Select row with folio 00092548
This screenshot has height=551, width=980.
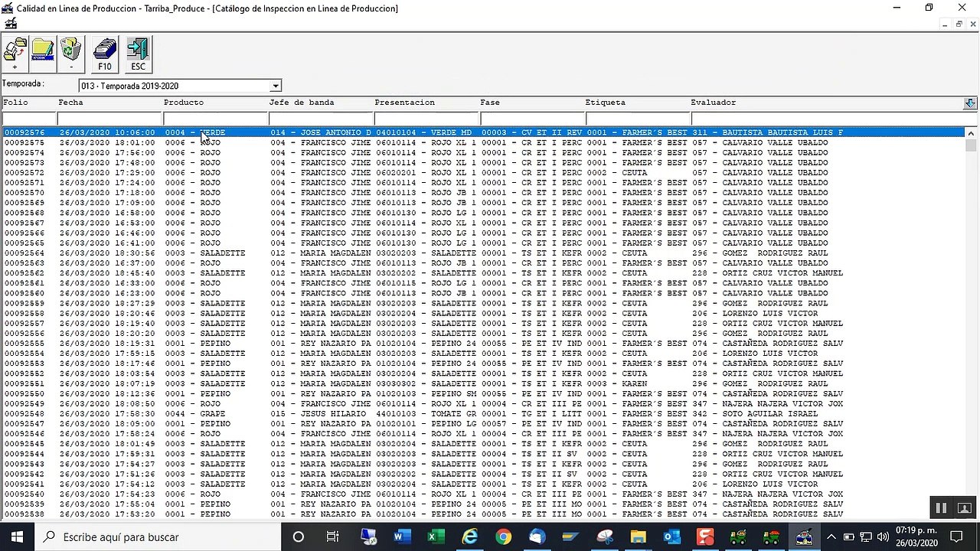click(x=483, y=414)
